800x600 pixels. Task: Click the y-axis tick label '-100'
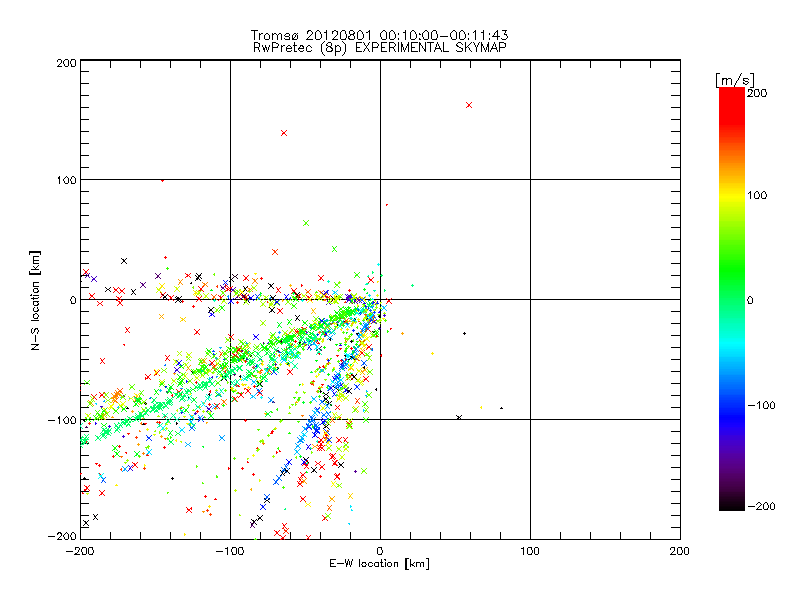click(62, 420)
